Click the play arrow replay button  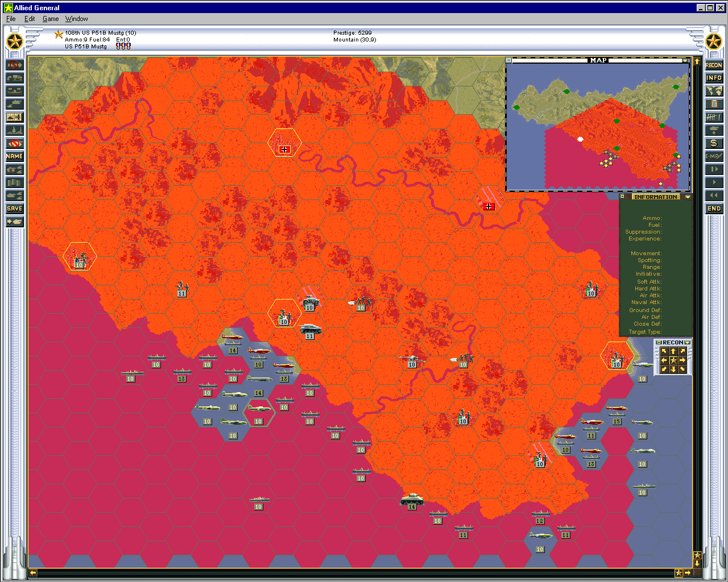(x=714, y=182)
